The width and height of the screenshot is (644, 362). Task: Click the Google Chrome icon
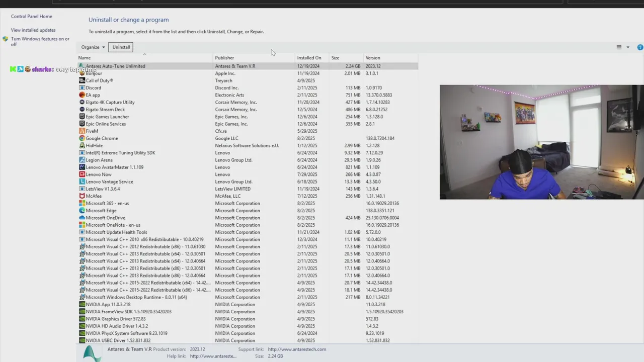[x=82, y=138]
